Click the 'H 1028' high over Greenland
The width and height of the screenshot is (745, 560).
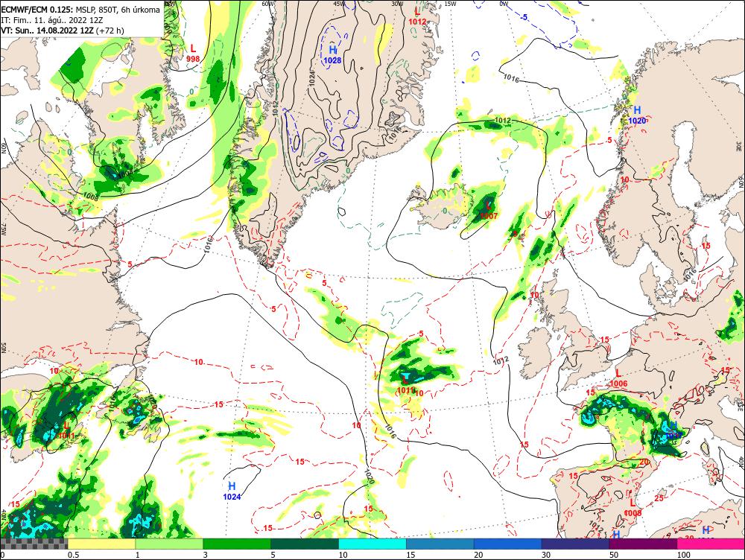coord(332,54)
